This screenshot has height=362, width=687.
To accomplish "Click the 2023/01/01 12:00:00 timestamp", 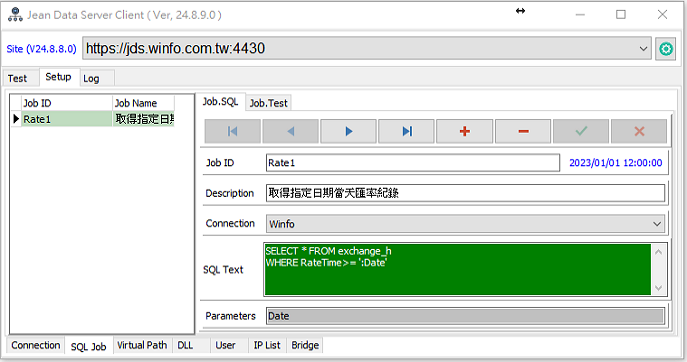I will point(616,163).
